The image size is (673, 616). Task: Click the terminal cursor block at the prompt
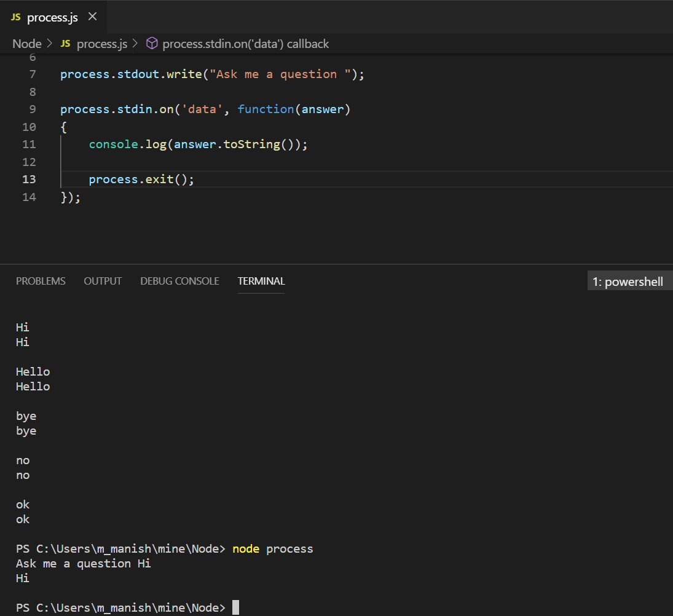(x=234, y=607)
